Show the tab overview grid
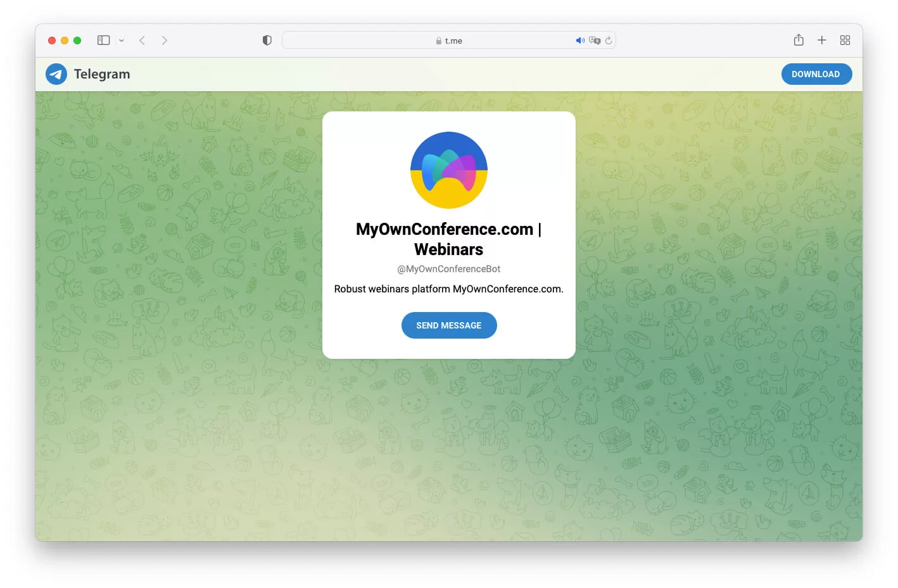 845,41
